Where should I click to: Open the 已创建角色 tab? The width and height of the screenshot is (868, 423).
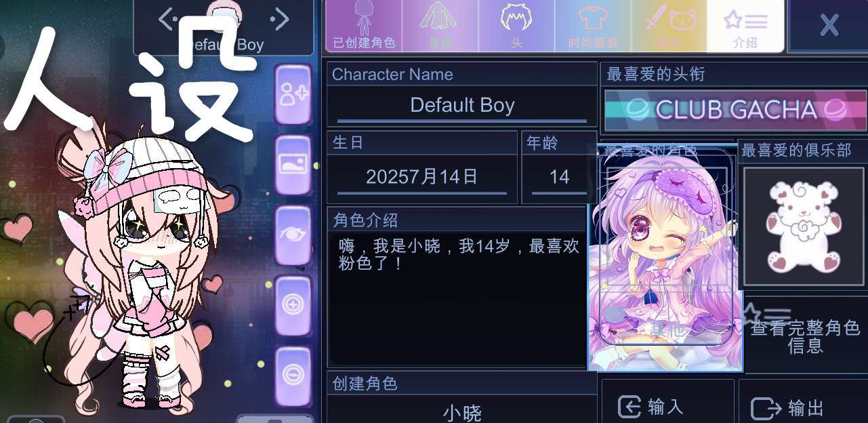click(x=364, y=26)
